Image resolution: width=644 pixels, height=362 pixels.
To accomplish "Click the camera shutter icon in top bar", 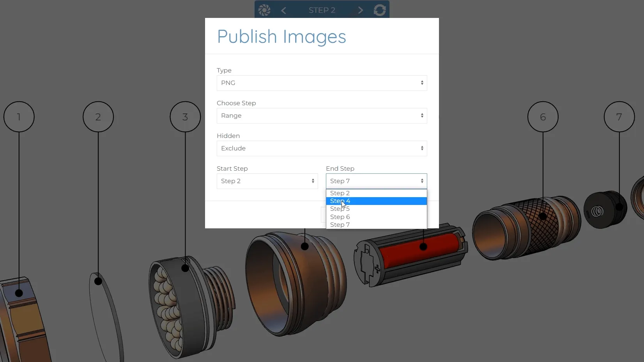I will [264, 10].
